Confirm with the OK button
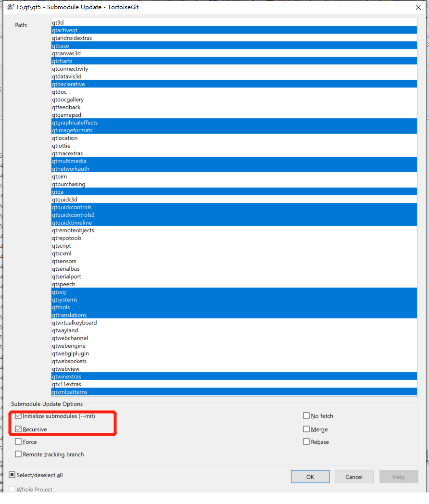 (310, 477)
